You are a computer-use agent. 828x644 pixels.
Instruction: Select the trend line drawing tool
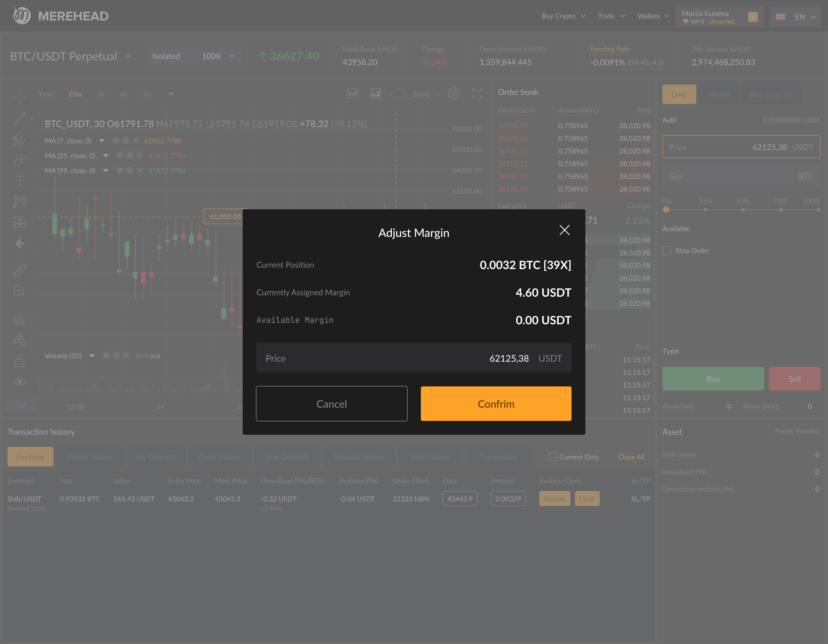[20, 119]
